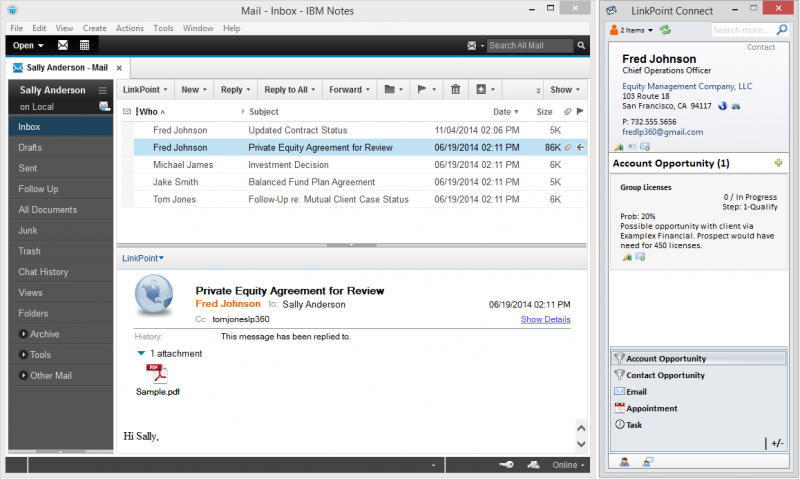Click the person icon at LinkPoint panel bottom
800x479 pixels.
click(624, 462)
